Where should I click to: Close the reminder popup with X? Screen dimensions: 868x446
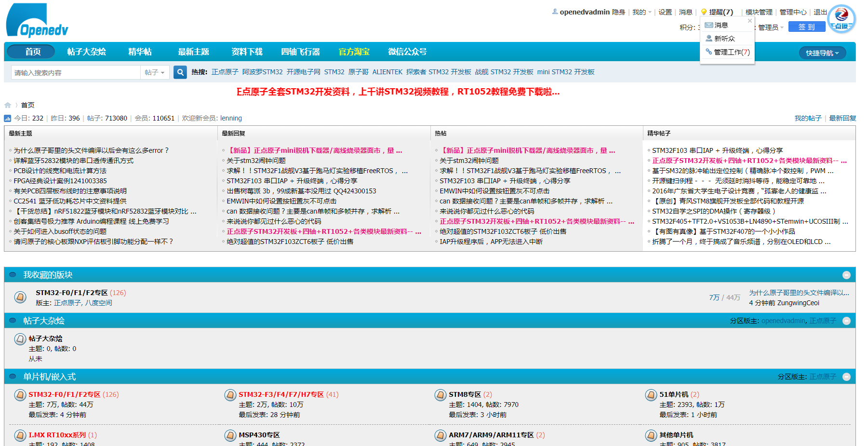[750, 21]
